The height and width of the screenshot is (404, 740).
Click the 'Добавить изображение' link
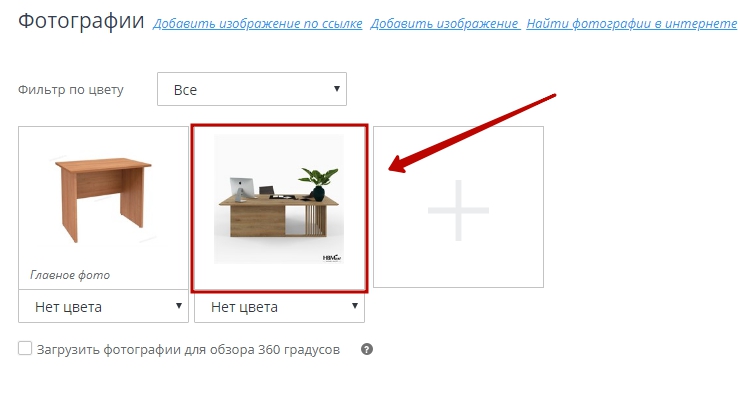click(x=445, y=23)
